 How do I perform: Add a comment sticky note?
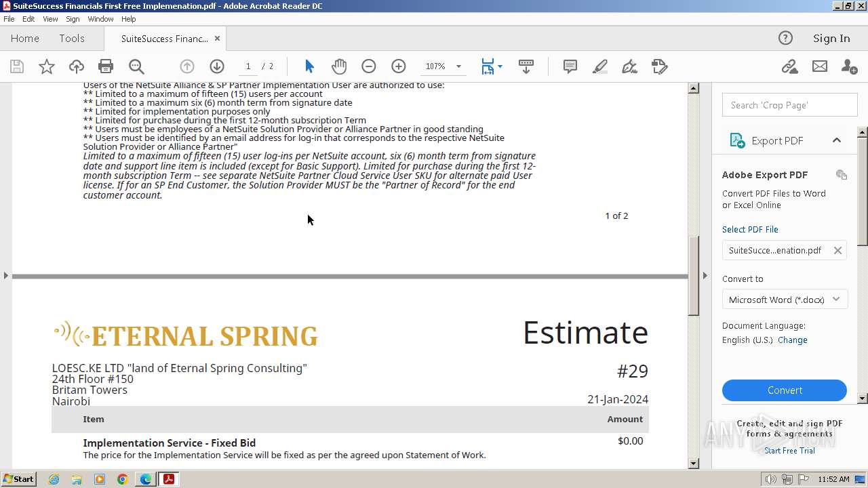pyautogui.click(x=570, y=66)
